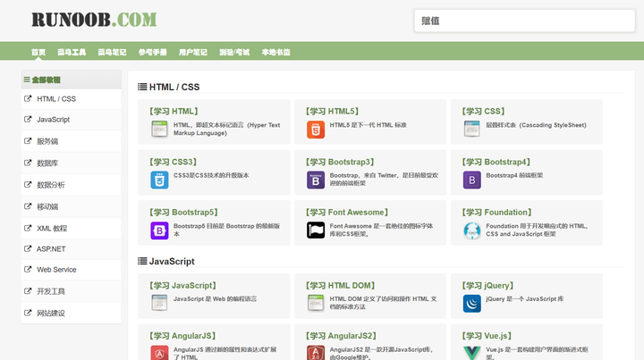The width and height of the screenshot is (644, 360).
Task: Click the Font Awesome flag icon
Action: coord(316,230)
